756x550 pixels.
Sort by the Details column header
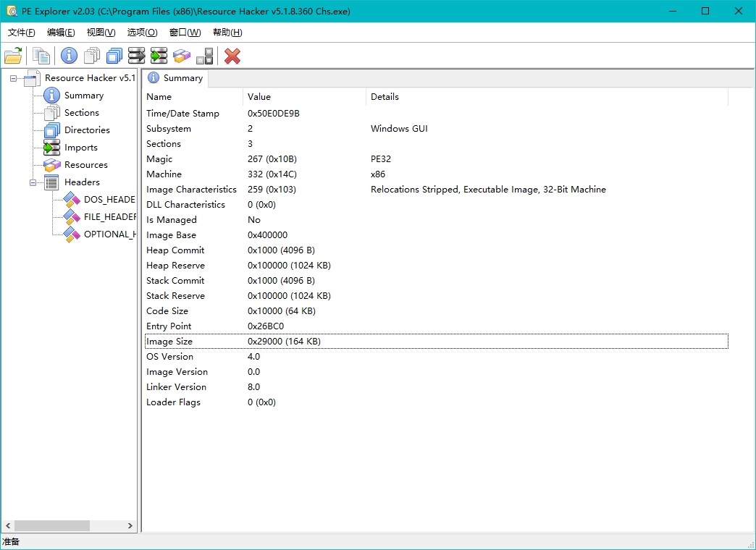coord(547,97)
